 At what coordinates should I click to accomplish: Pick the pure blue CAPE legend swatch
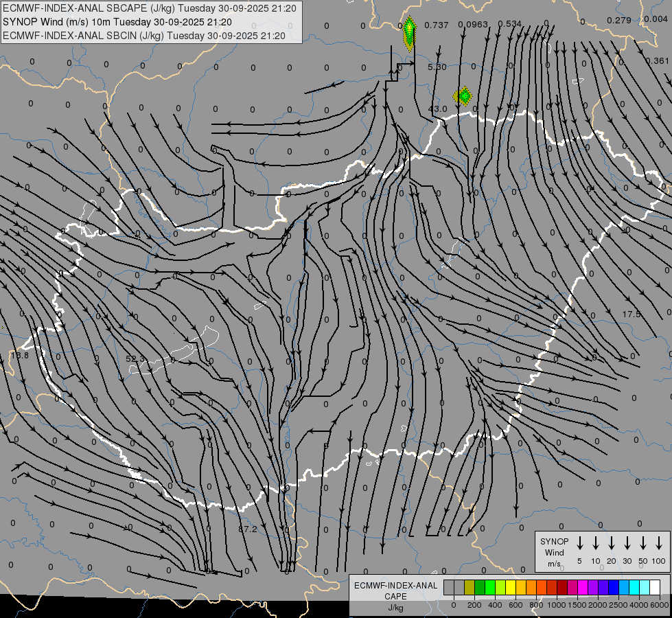[x=614, y=588]
